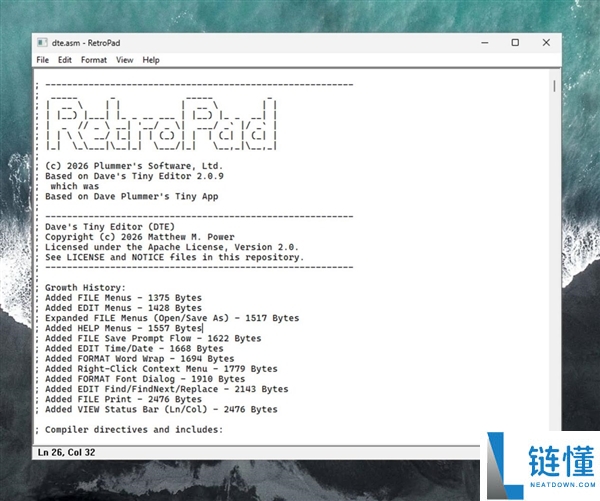Viewport: 600px width, 501px height.
Task: Click the 'which was' line
Action: pyautogui.click(x=75, y=186)
